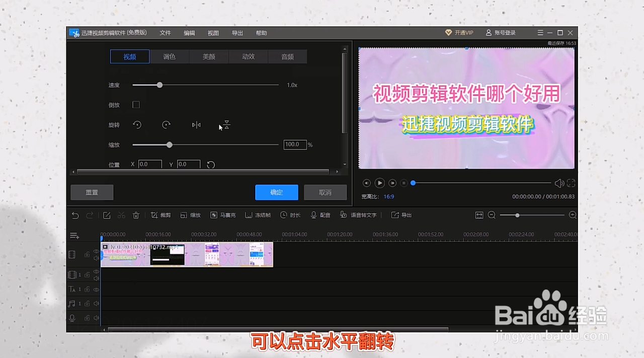Open the 帮助 help menu

click(x=261, y=33)
